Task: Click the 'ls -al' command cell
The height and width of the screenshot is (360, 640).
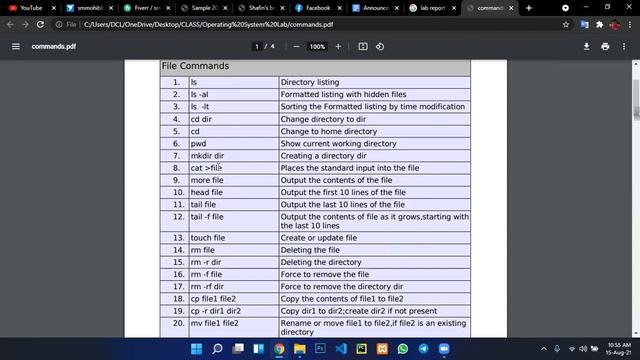Action: click(233, 94)
